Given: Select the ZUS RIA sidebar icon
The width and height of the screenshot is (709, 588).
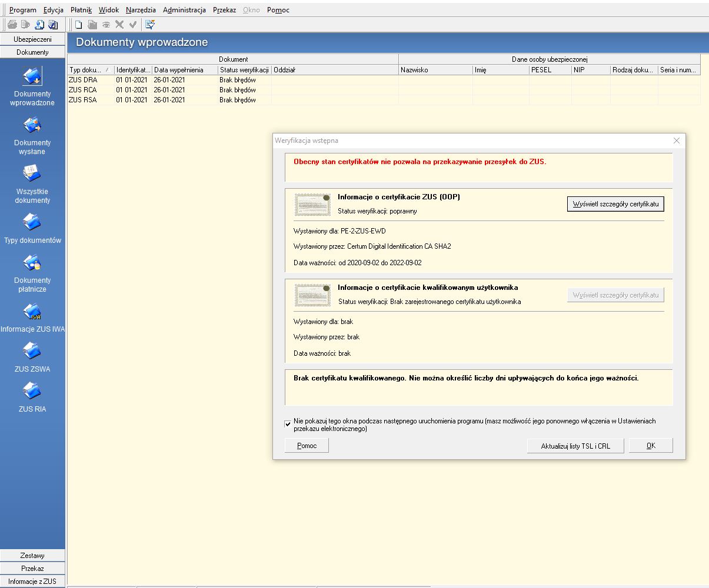Looking at the screenshot, I should tap(32, 391).
